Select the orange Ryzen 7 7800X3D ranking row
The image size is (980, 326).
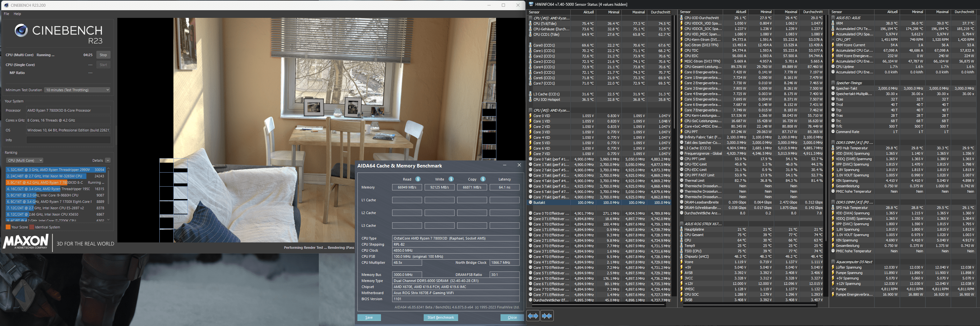(55, 182)
